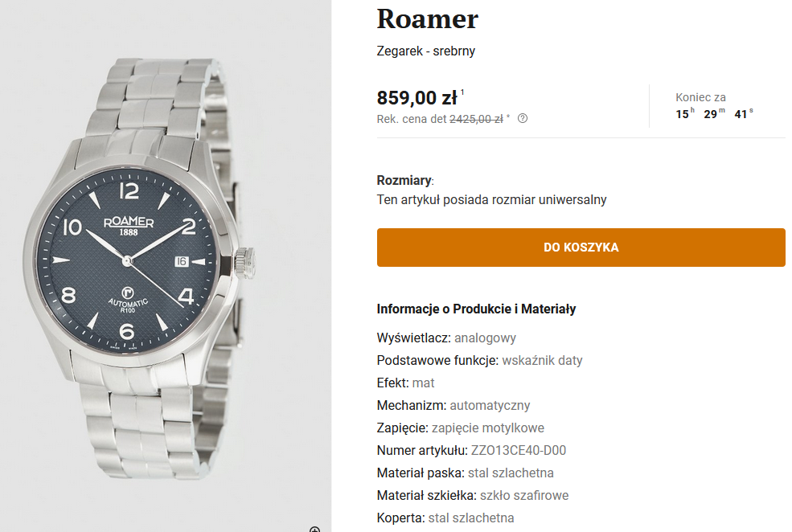This screenshot has height=532, width=792.
Task: Click the Rozmiary label
Action: 404,180
